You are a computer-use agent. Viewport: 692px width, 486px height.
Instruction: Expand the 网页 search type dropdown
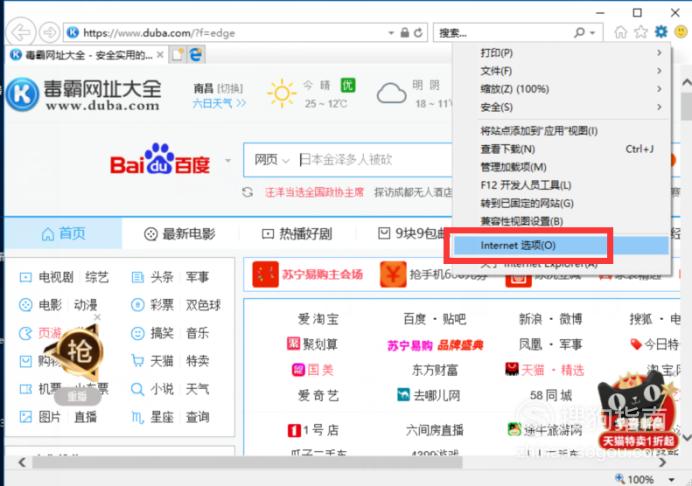coord(271,160)
